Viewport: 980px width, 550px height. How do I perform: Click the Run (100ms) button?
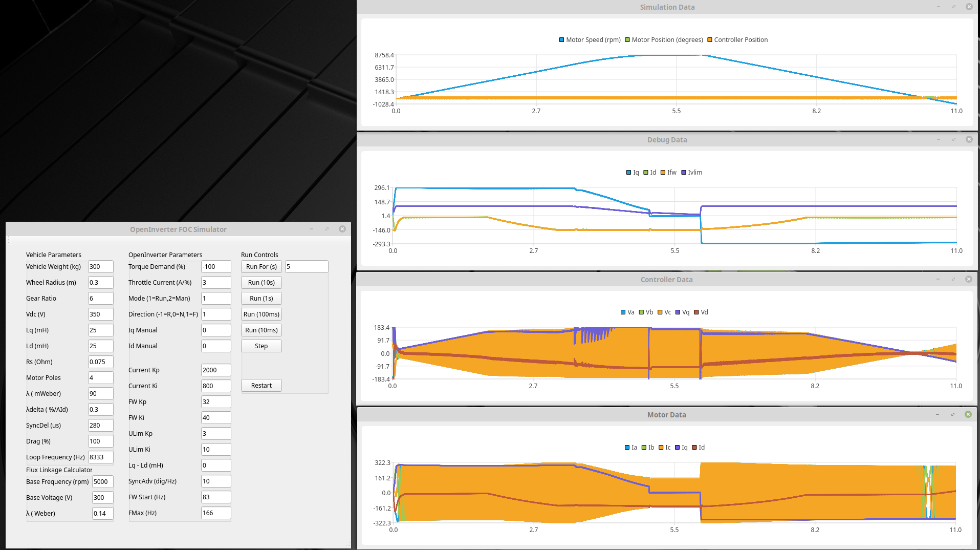[261, 314]
